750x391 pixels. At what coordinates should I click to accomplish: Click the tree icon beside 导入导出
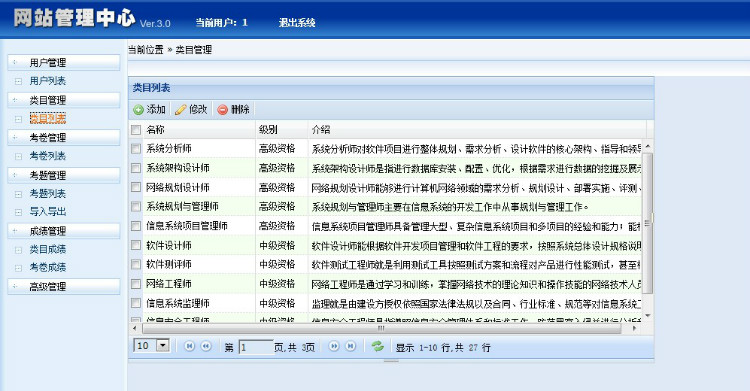(18, 212)
